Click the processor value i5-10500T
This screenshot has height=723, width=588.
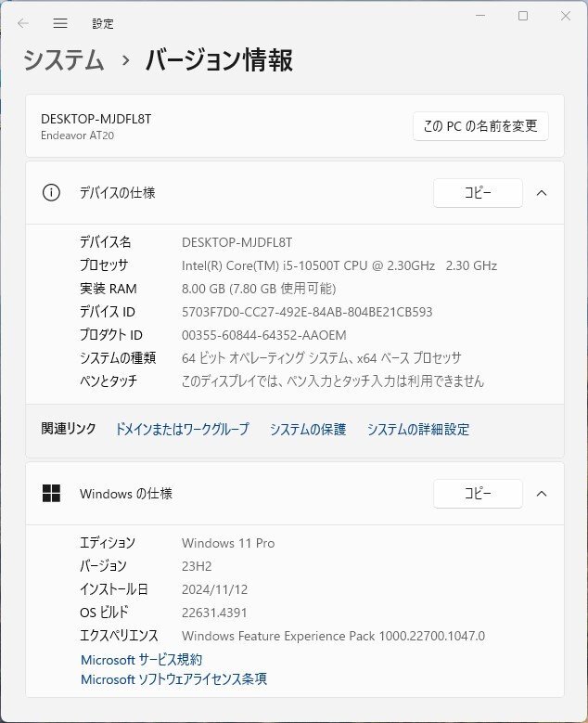(x=339, y=265)
